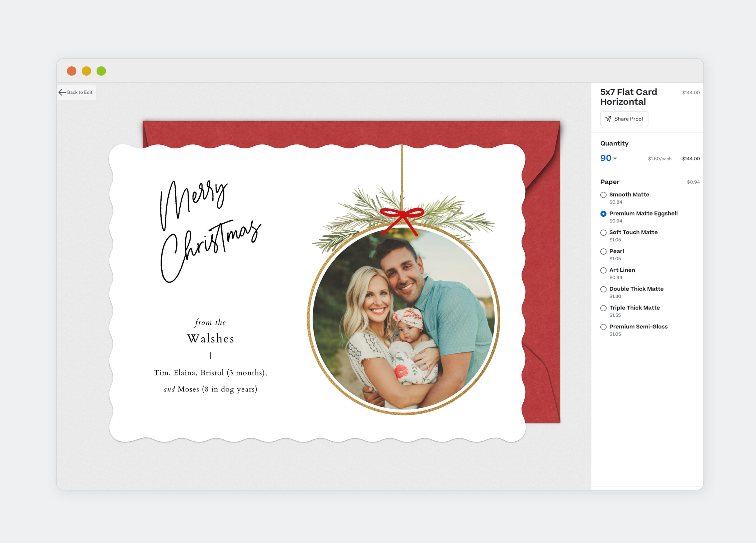Viewport: 756px width, 543px height.
Task: Select Triple Thick Matte paper
Action: (x=603, y=308)
